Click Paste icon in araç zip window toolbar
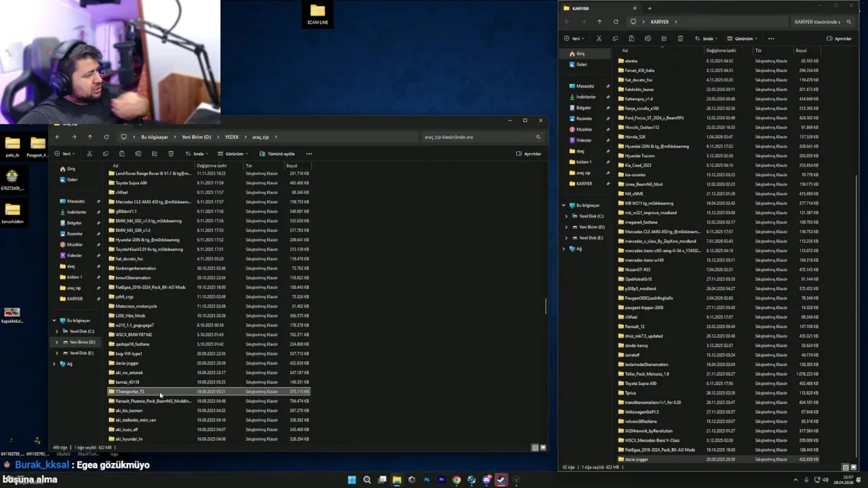This screenshot has height=488, width=868. [x=121, y=154]
